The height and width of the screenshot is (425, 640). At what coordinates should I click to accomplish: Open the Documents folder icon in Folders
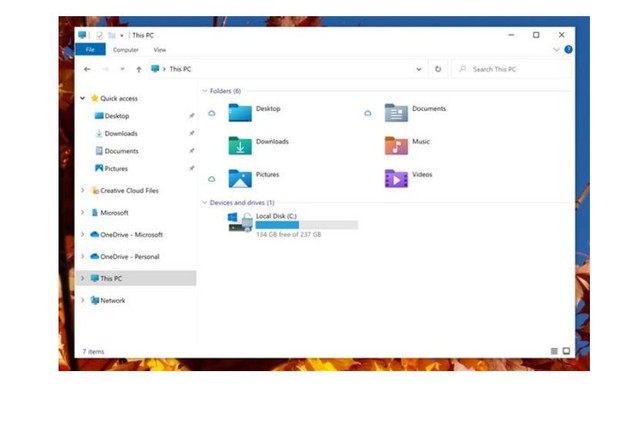396,113
